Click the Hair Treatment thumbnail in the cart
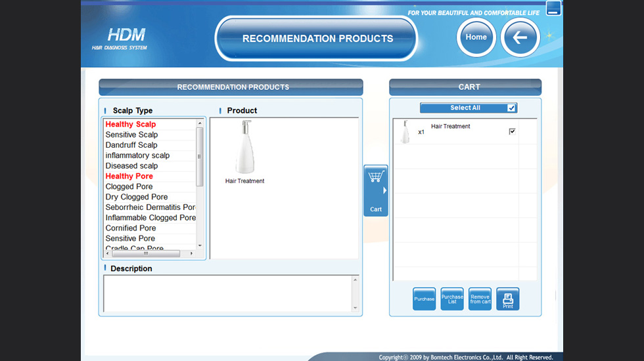 (405, 132)
